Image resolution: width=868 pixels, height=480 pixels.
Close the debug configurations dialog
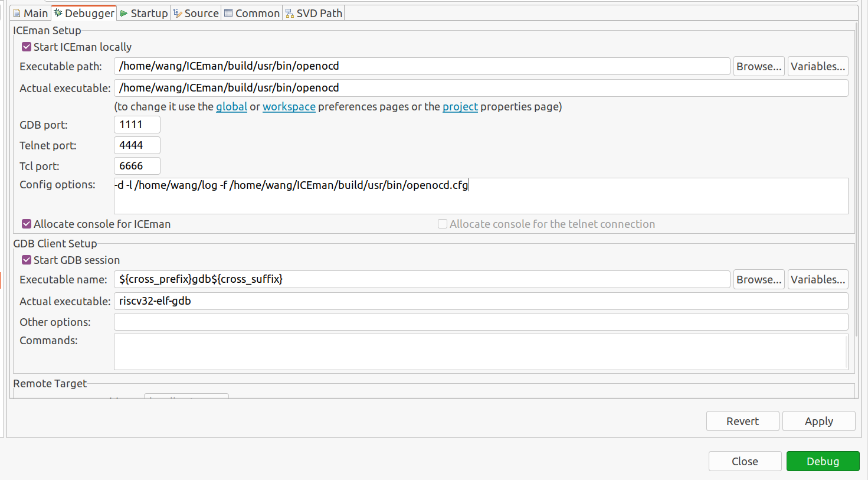click(x=745, y=461)
